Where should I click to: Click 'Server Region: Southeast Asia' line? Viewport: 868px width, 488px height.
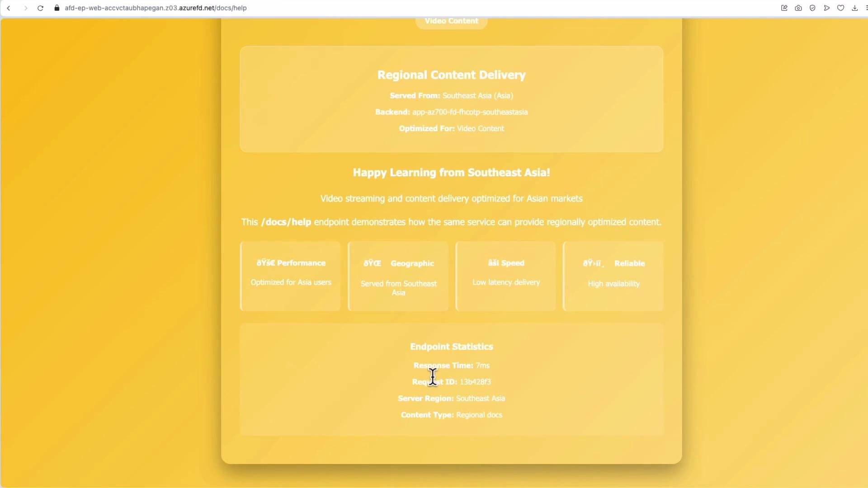[451, 399]
